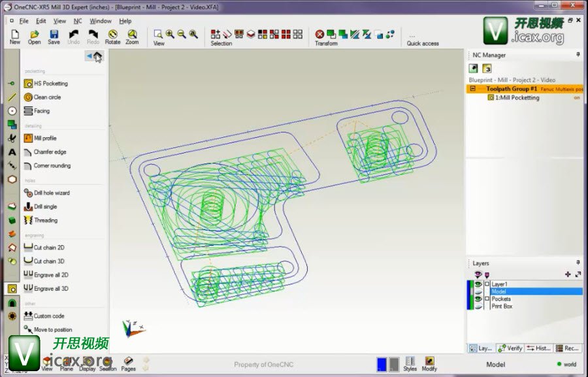Switch to the Lay... tab
Viewport: 588px width, 377px height.
(x=481, y=348)
